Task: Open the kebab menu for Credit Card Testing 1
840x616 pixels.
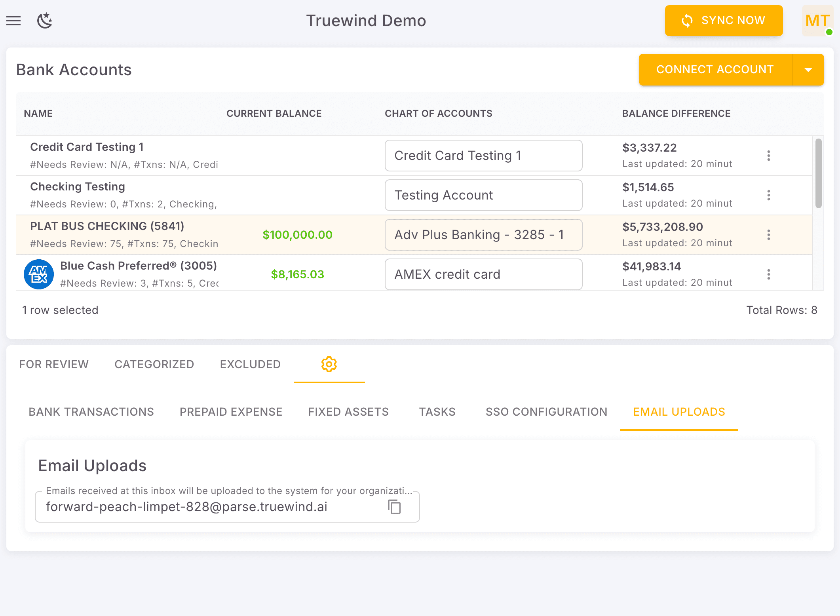Action: (x=768, y=156)
